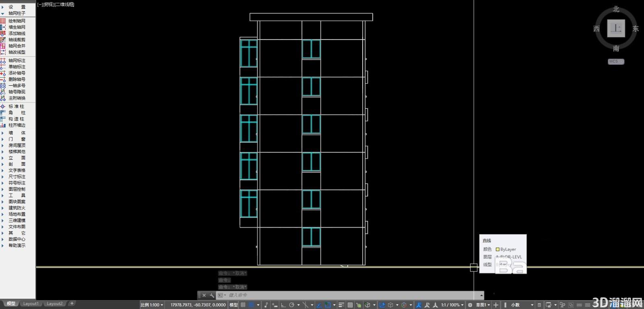Open the 立面 elevation menu
This screenshot has width=644, height=309.
tap(17, 158)
